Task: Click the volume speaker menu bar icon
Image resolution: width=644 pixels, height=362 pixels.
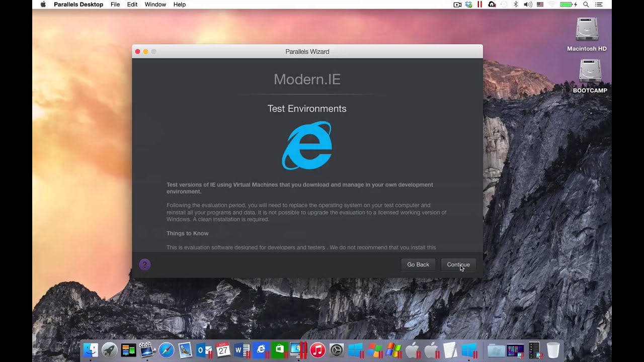Action: click(x=528, y=5)
